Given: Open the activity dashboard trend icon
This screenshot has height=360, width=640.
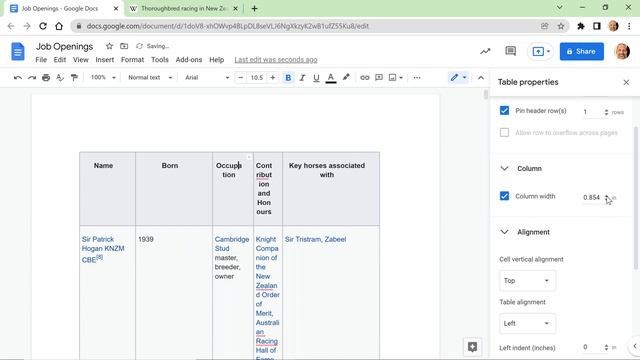Looking at the screenshot, I should (485, 51).
